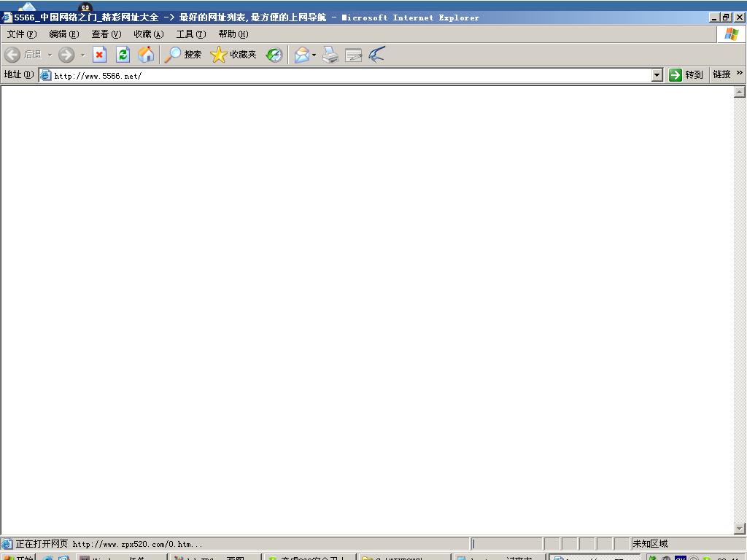Viewport: 747px width, 560px height.
Task: Click the Edit page toolbar icon
Action: [354, 55]
